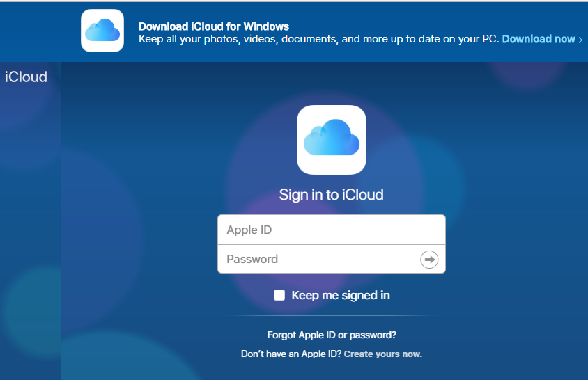The height and width of the screenshot is (380, 588).
Task: Click the large iCloud cloud logo above sign in
Action: (332, 140)
